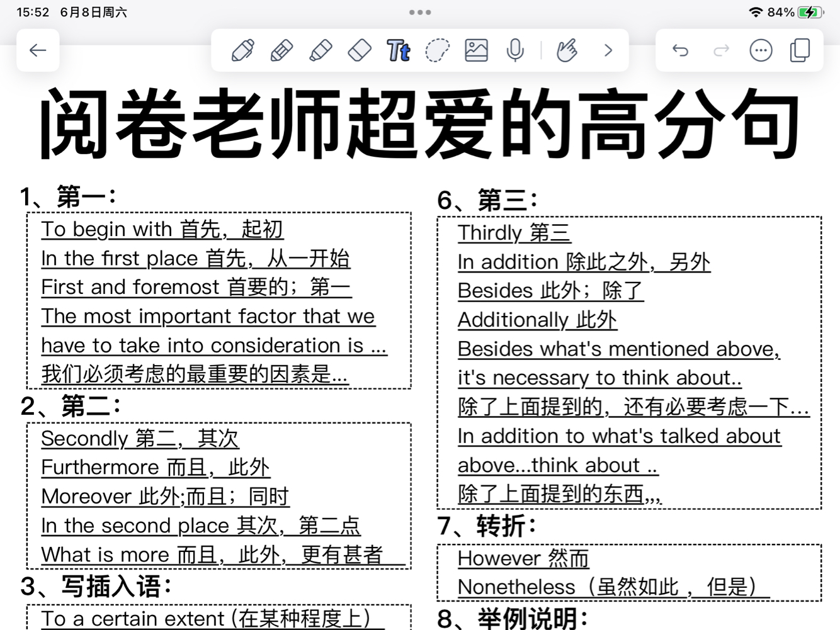Screen dimensions: 840x630
Task: Tap line 'it's necessary to think about..'
Action: coord(599,377)
